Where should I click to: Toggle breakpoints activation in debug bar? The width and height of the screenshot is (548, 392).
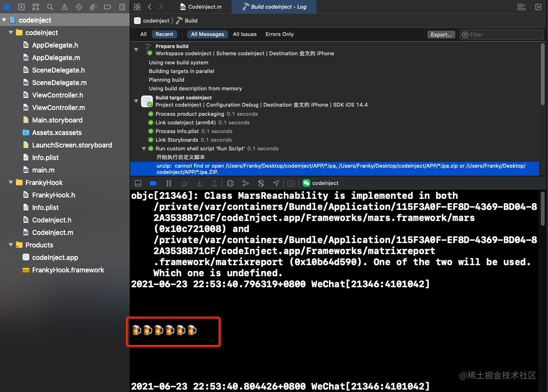pyautogui.click(x=153, y=183)
